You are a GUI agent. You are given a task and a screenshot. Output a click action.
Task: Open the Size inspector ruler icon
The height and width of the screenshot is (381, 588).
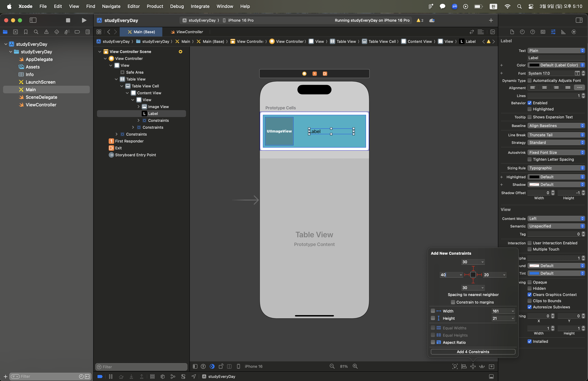(563, 32)
